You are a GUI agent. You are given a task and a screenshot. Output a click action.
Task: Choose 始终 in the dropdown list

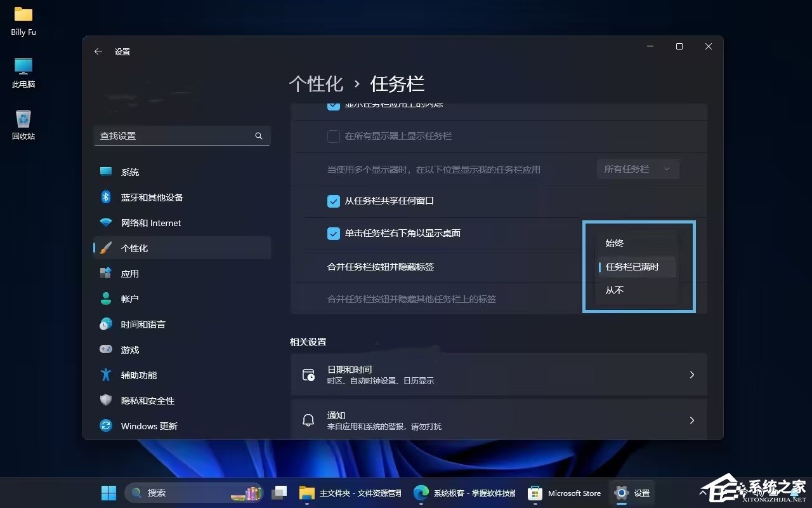click(x=638, y=243)
